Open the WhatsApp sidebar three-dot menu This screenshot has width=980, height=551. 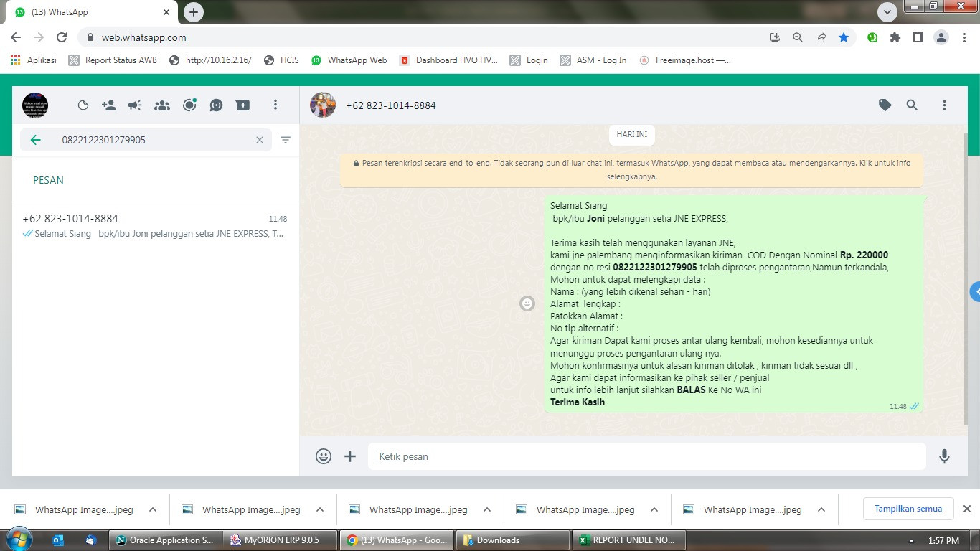(x=275, y=105)
